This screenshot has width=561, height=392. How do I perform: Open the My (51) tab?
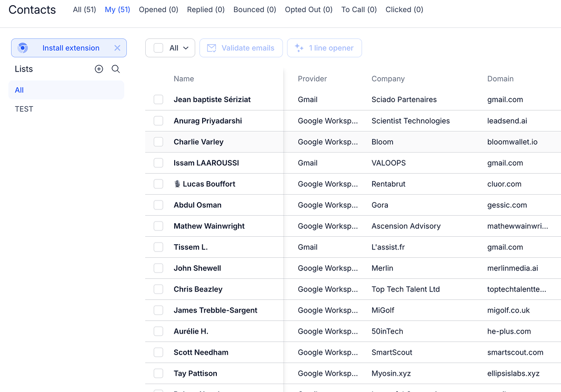click(x=117, y=9)
